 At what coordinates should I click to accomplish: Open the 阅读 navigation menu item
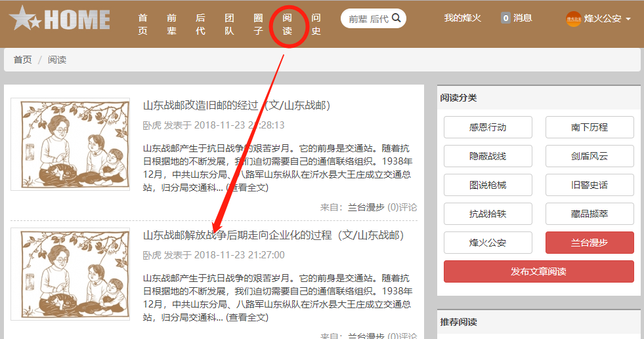pos(287,24)
